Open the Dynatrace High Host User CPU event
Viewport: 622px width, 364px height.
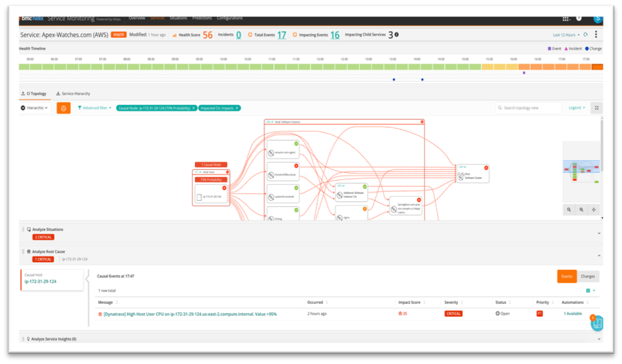coord(190,314)
